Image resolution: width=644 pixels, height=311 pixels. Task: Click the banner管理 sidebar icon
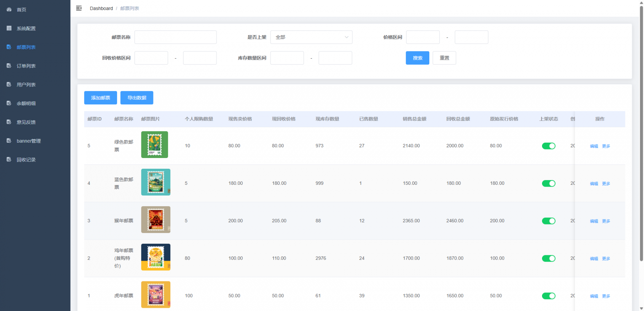(x=9, y=141)
